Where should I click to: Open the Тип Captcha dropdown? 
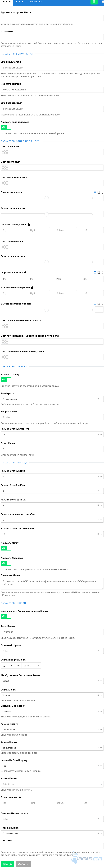coord(52,399)
